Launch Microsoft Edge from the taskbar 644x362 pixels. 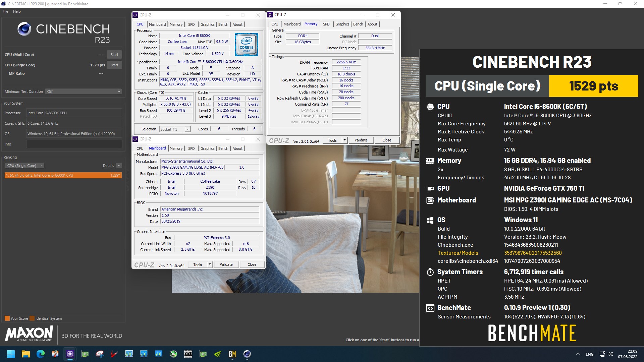click(41, 354)
